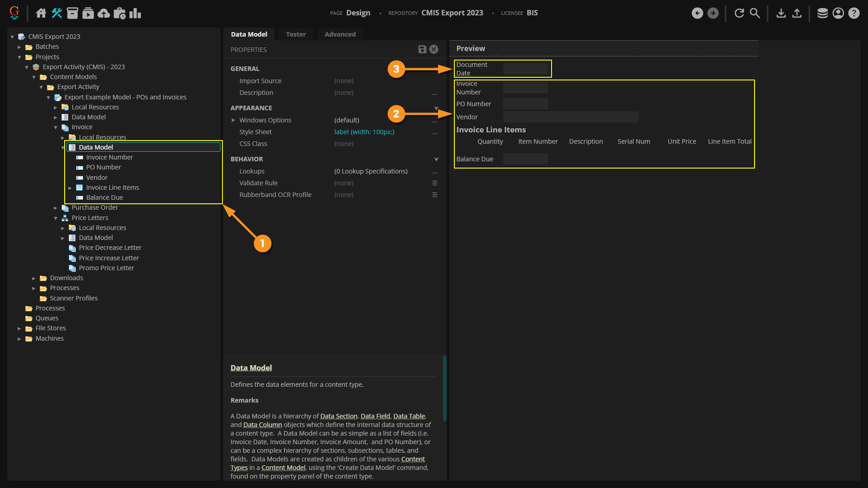Open the cloud upload page icon

point(104,13)
